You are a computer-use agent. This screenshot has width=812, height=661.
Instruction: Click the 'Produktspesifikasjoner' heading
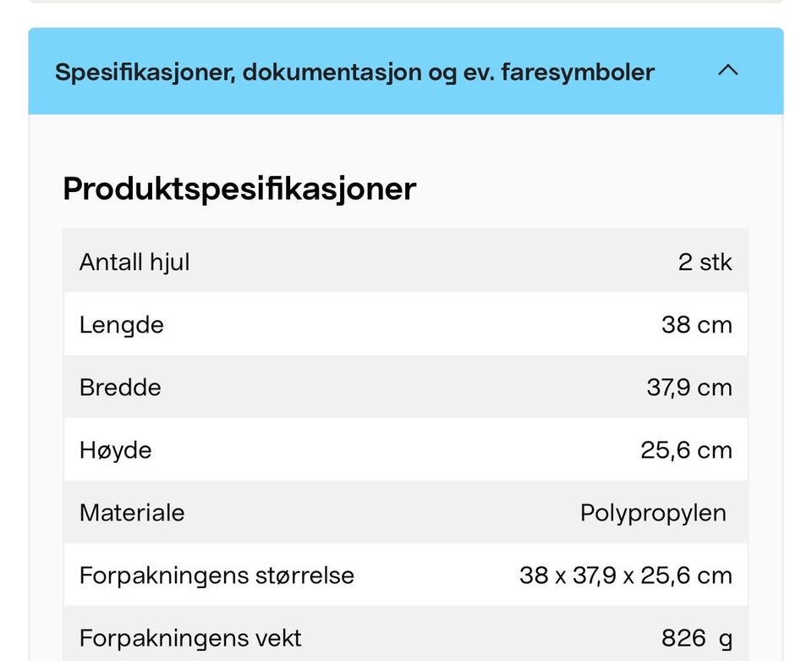239,188
